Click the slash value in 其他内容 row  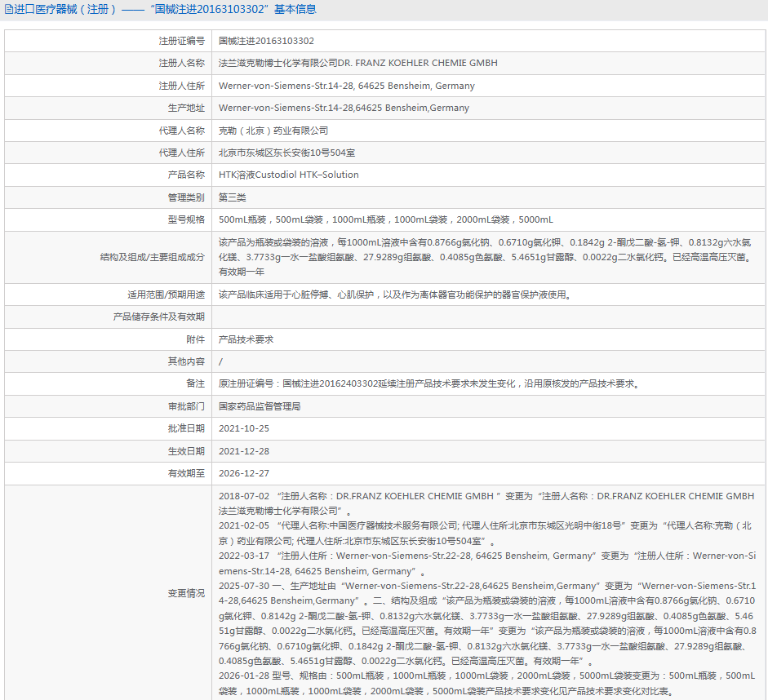point(220,361)
